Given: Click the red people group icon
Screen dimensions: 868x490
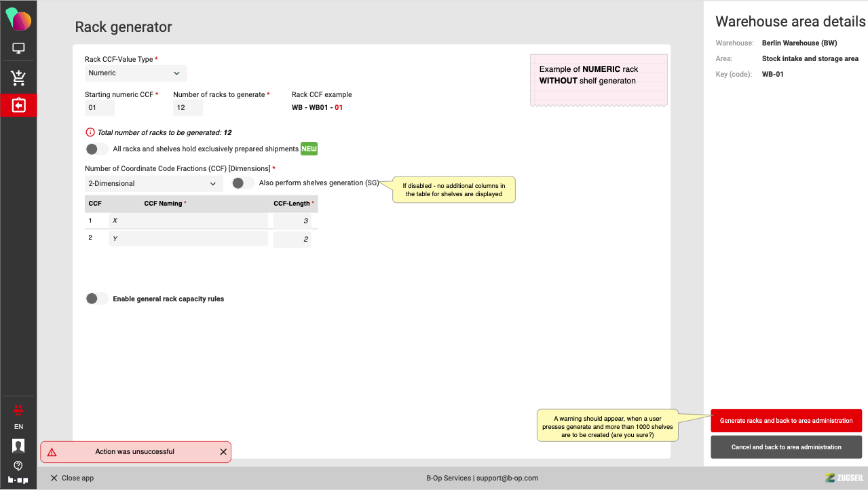Looking at the screenshot, I should click(18, 409).
